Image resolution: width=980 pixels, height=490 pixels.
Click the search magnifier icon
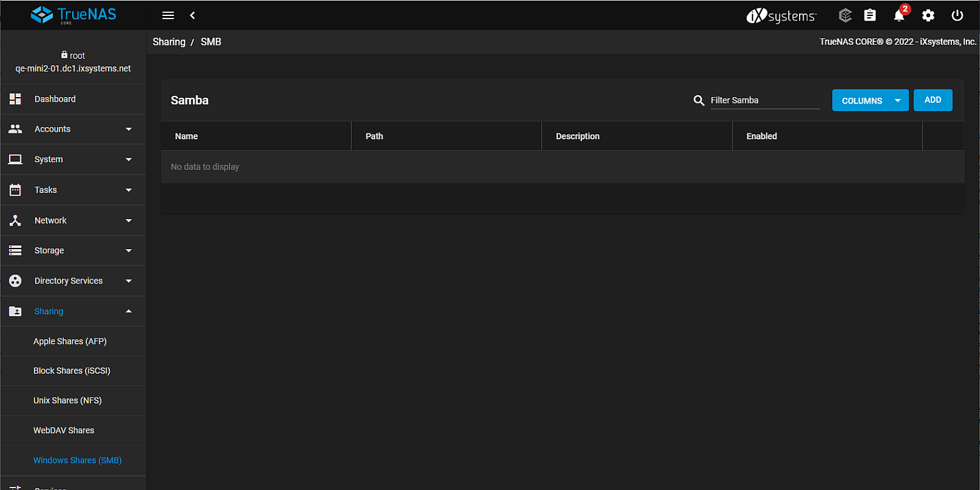tap(699, 100)
